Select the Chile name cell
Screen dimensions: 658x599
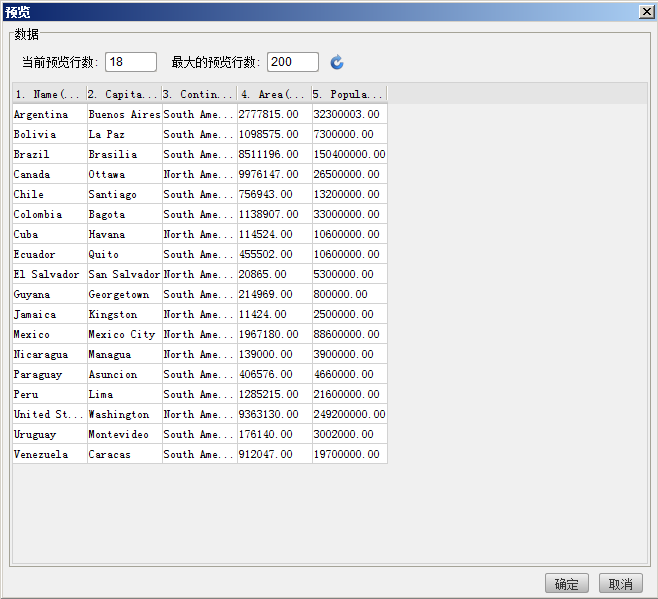coord(50,194)
